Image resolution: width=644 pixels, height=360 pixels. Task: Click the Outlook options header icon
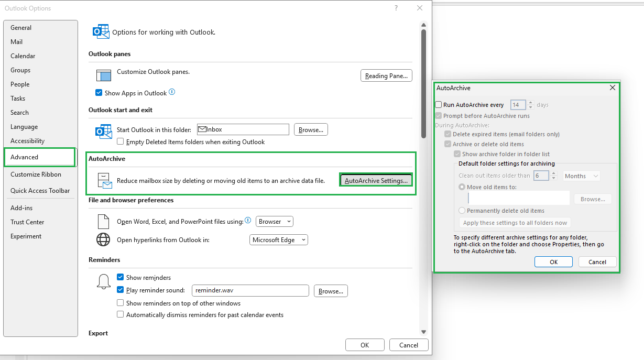pyautogui.click(x=101, y=31)
